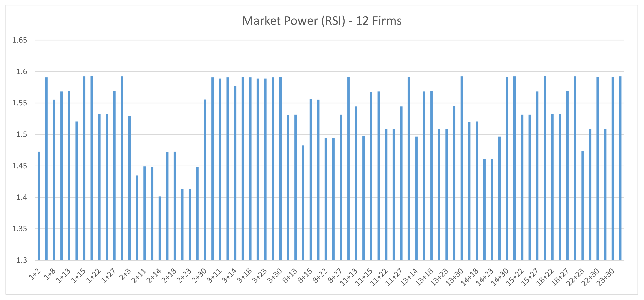Click the 1.35 y-axis label

click(x=20, y=229)
